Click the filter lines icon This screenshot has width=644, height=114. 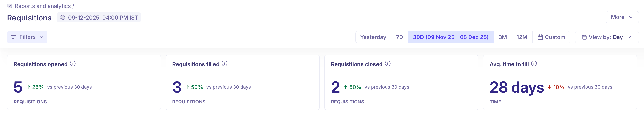(x=13, y=37)
